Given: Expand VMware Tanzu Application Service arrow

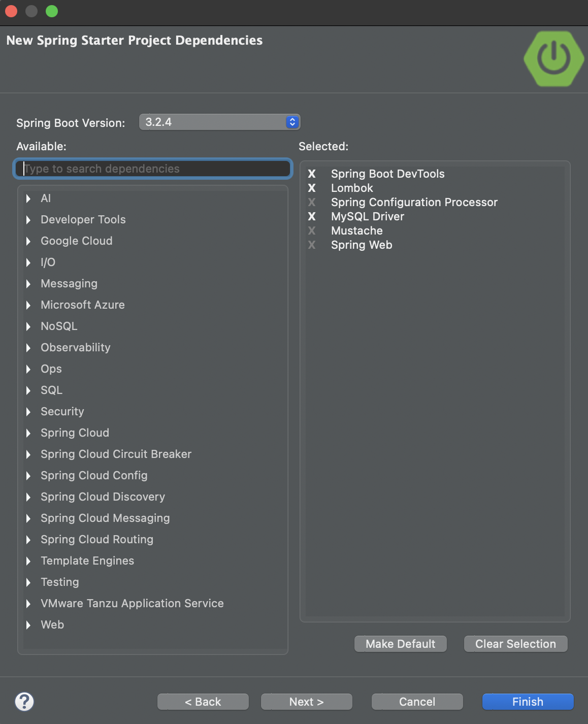Looking at the screenshot, I should pos(28,604).
